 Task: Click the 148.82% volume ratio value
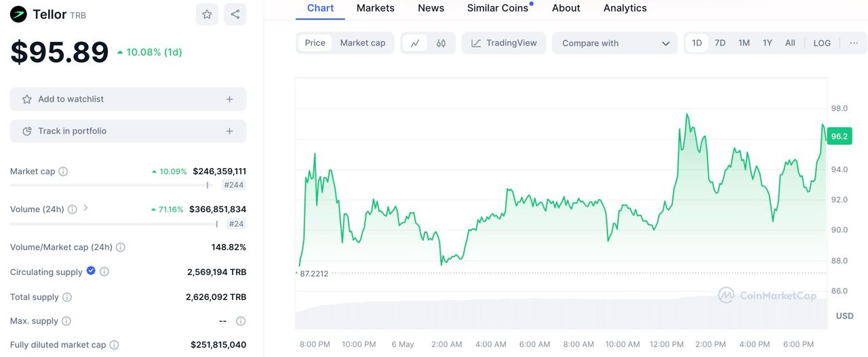tap(229, 247)
